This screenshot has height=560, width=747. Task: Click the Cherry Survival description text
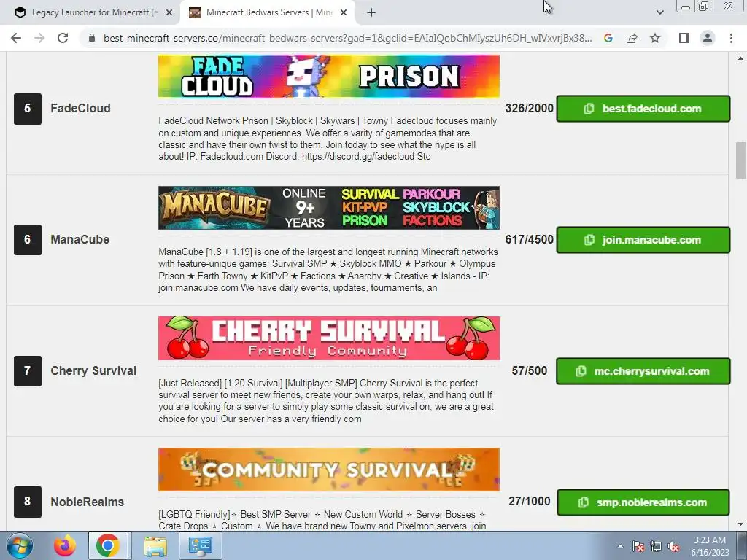[326, 401]
